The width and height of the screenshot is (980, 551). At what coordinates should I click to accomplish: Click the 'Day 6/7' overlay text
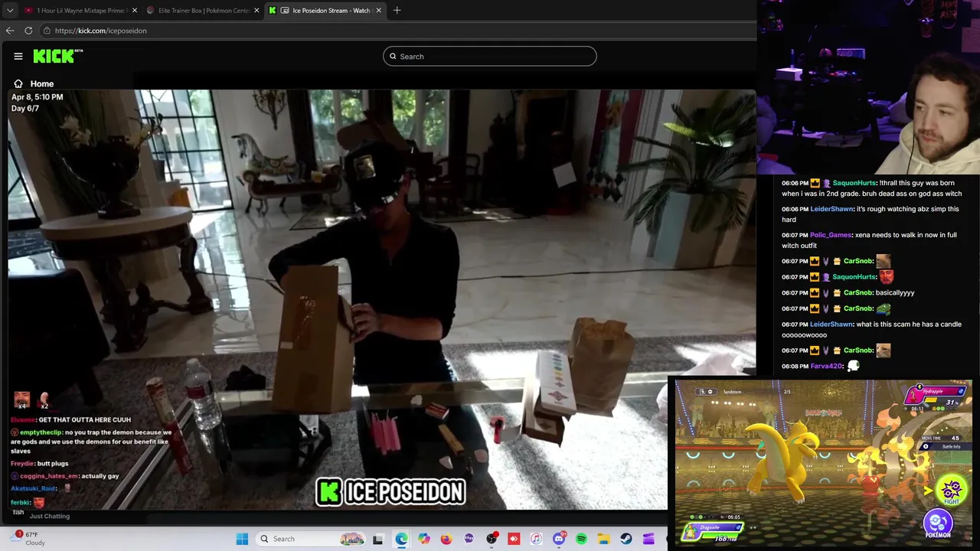pyautogui.click(x=24, y=109)
